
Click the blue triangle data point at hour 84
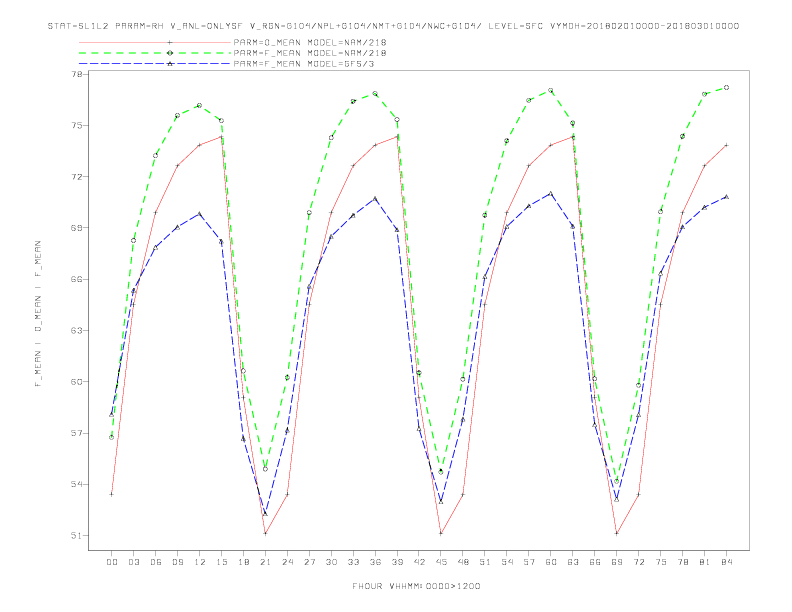tap(726, 196)
